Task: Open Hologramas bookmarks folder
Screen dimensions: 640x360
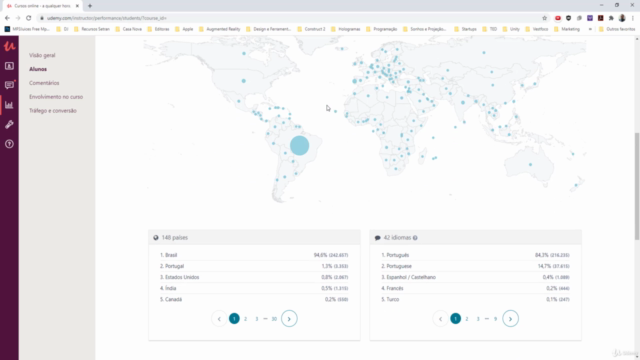Action: (345, 29)
